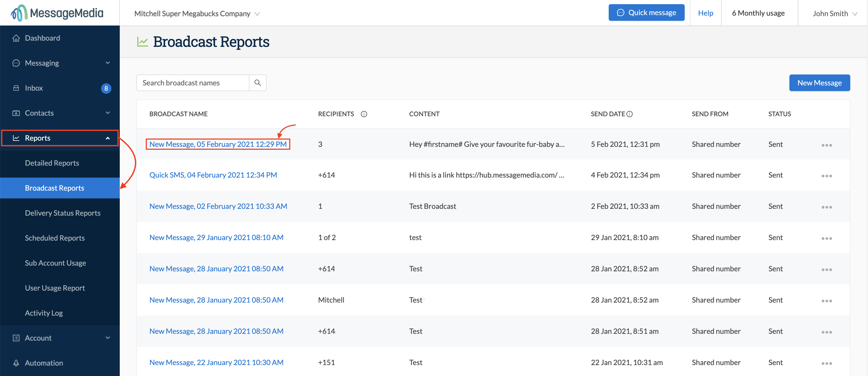Collapse the Reports section chevron
The height and width of the screenshot is (376, 868).
(x=108, y=138)
